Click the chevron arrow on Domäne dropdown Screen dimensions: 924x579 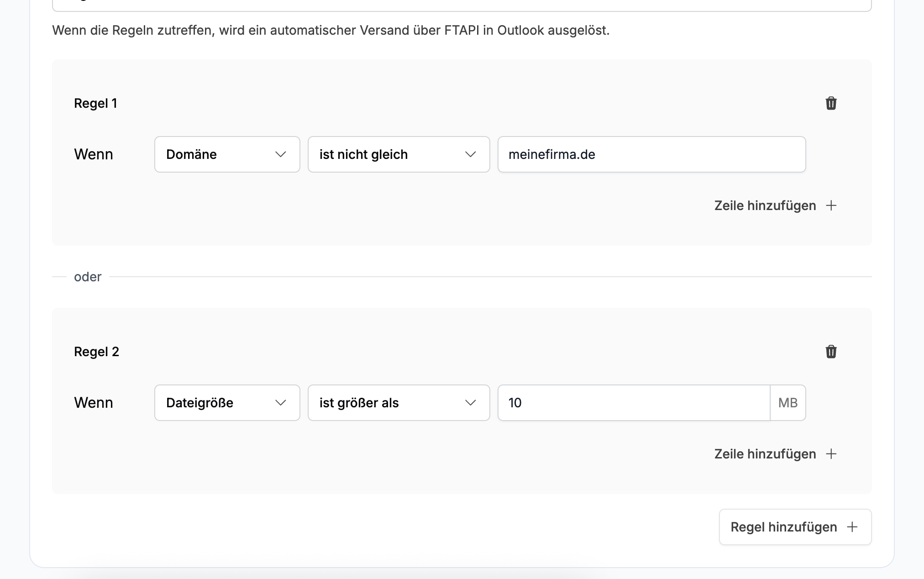pos(281,154)
